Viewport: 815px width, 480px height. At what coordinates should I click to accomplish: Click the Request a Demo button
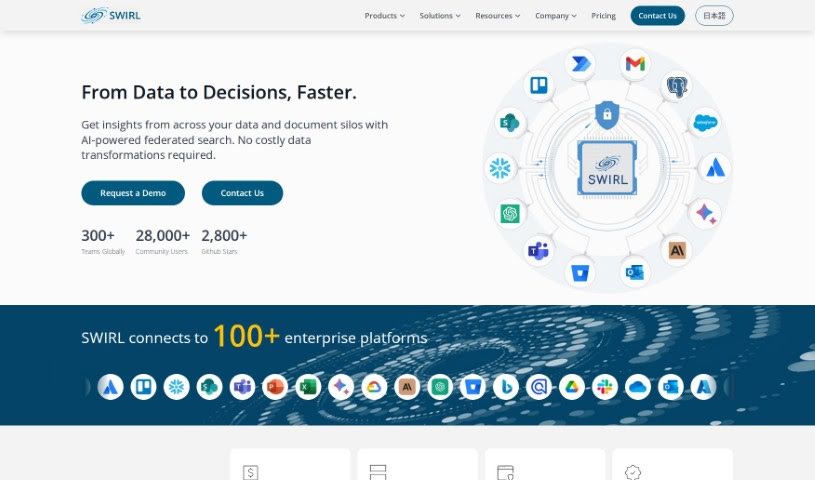(x=133, y=193)
